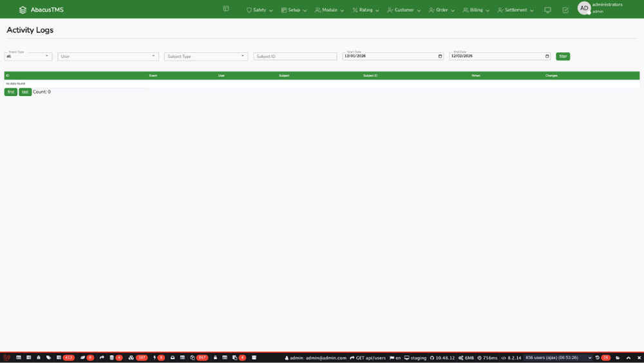
Task: Open the debugbar folder icon
Action: [x=618, y=357]
